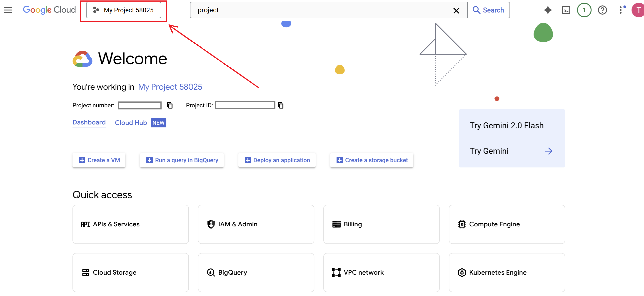Click Create a VM button
Image resolution: width=644 pixels, height=296 pixels.
tap(99, 160)
